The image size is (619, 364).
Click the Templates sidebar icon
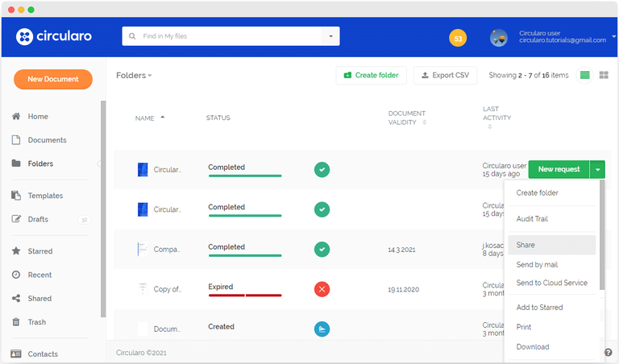click(16, 195)
